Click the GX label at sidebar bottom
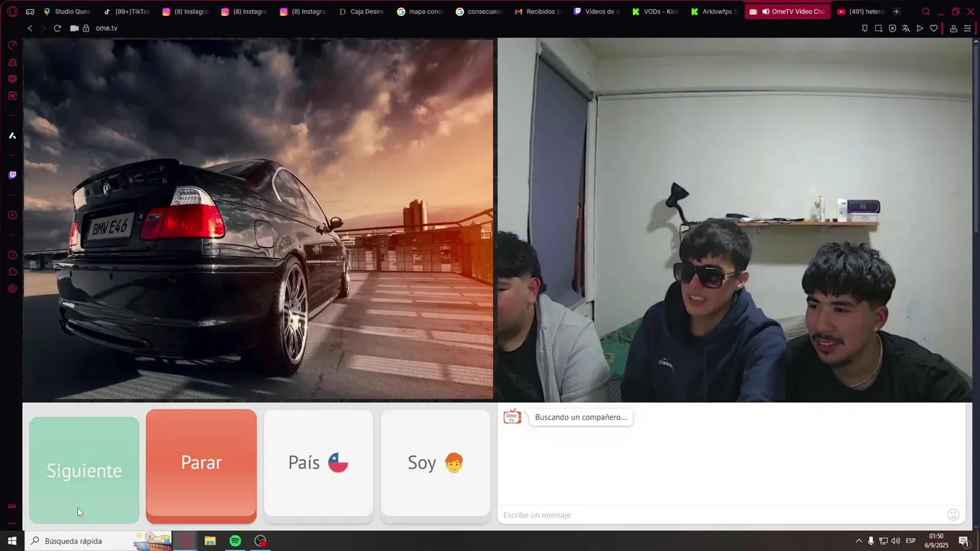 pyautogui.click(x=12, y=506)
